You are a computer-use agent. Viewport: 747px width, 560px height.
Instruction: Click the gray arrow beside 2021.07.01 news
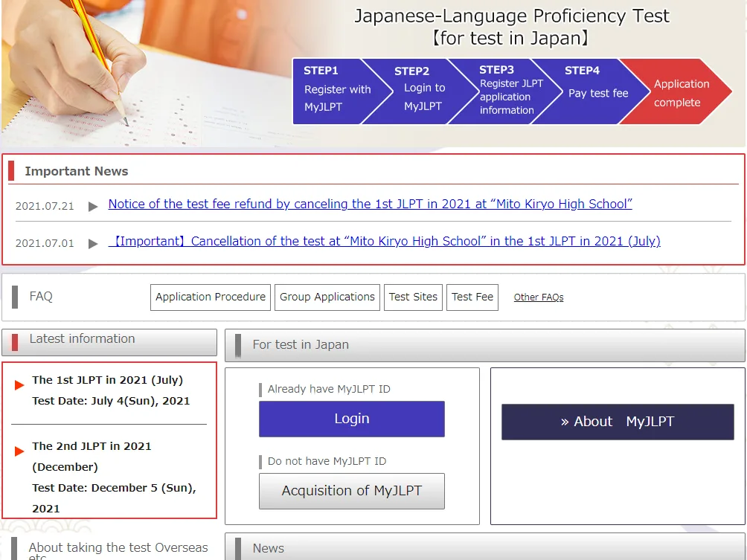click(93, 243)
